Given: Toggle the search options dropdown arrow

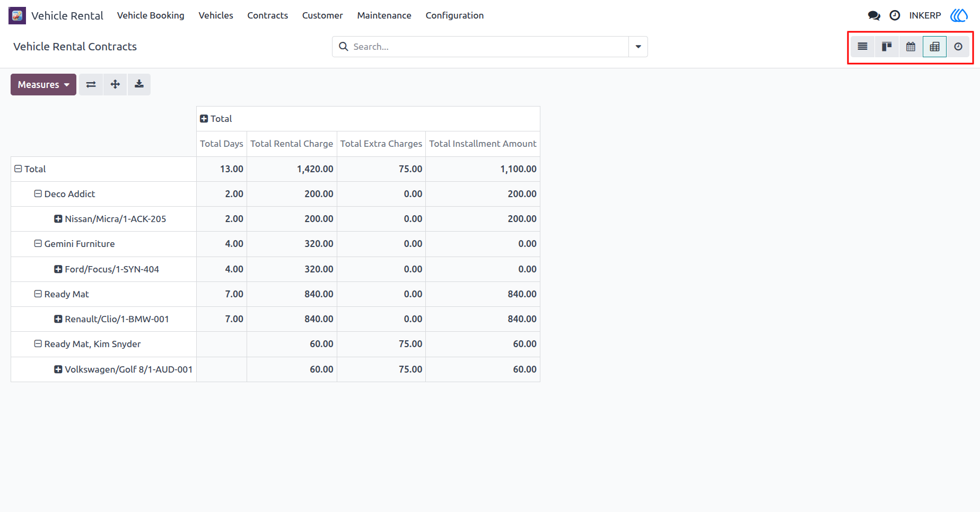Looking at the screenshot, I should pos(638,47).
